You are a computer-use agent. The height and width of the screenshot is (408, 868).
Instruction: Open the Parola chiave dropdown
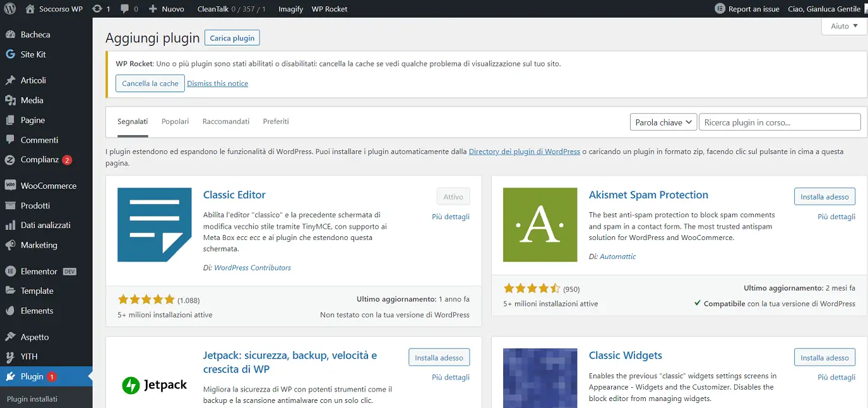coord(663,121)
